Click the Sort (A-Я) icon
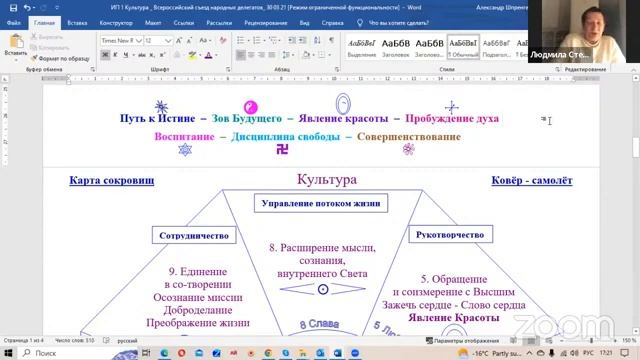The image size is (640, 360). pyautogui.click(x=317, y=40)
